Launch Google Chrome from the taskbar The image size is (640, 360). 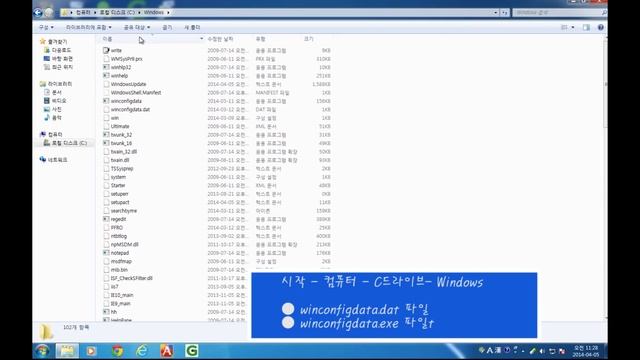point(118,351)
